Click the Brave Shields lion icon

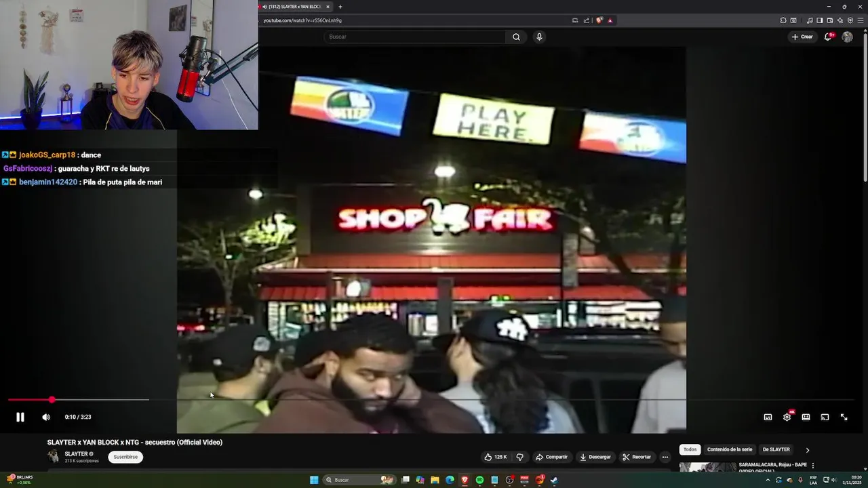point(599,20)
